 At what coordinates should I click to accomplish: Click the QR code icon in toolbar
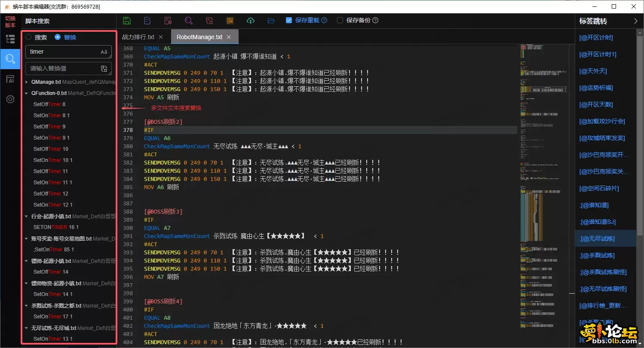pos(230,21)
